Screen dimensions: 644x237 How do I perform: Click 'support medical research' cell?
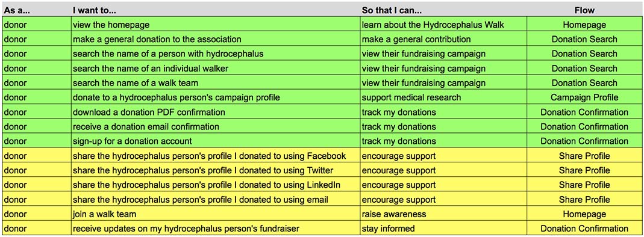(x=443, y=97)
